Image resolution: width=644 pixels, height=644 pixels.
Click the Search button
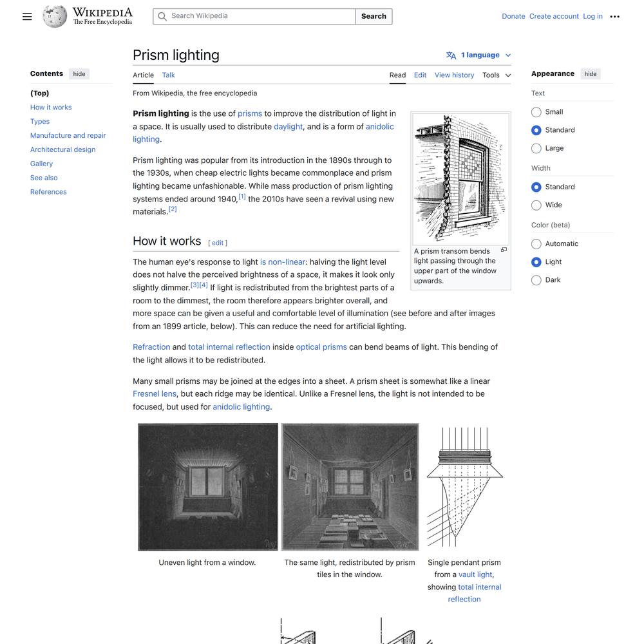click(x=374, y=17)
